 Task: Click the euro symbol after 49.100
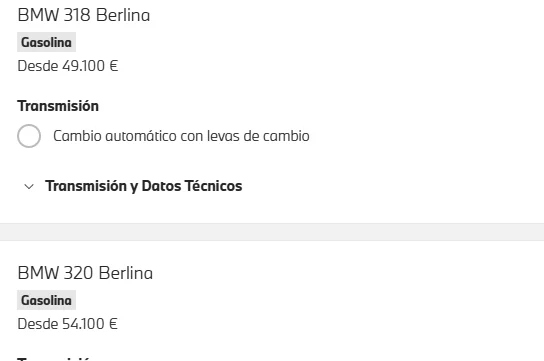(x=114, y=66)
